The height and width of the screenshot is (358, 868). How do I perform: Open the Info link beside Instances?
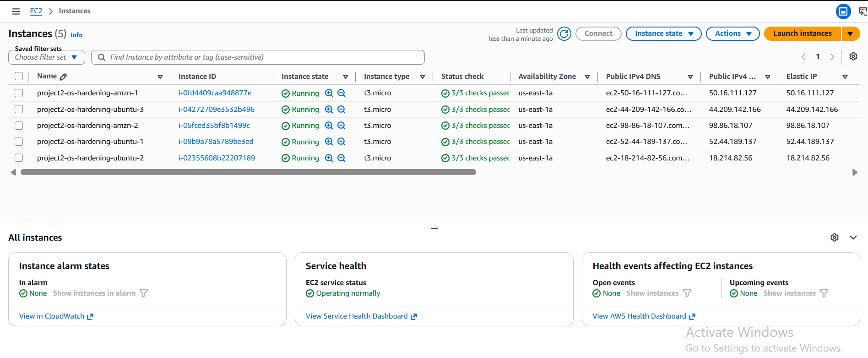pos(76,35)
